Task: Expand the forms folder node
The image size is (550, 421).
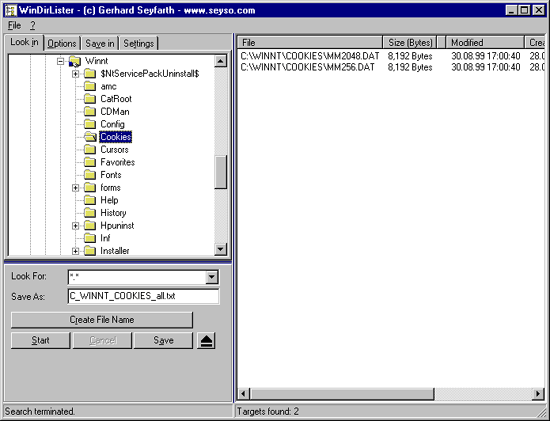Action: 75,188
